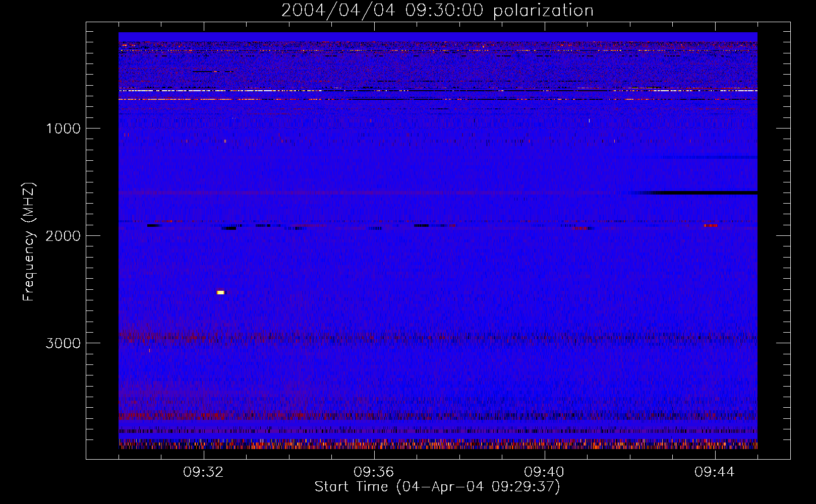816x504 pixels.
Task: Click the small orange spot below 3000 MHz
Action: 149,350
